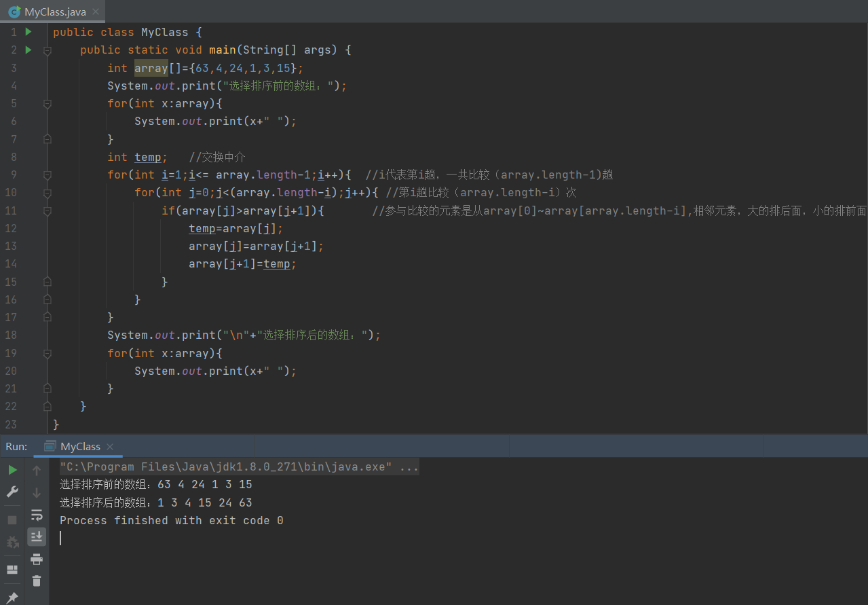
Task: Click the output line '1 3 4 15 24 63'
Action: [x=204, y=502]
